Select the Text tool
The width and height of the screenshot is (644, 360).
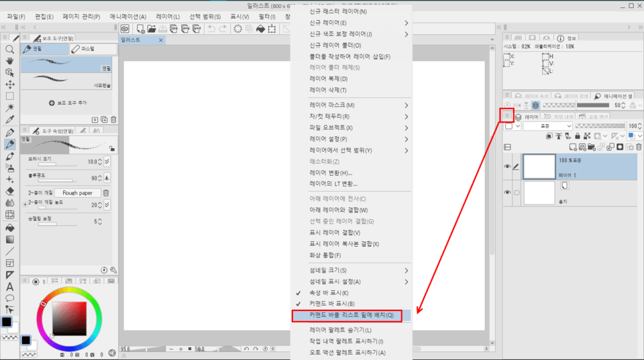coord(10,286)
